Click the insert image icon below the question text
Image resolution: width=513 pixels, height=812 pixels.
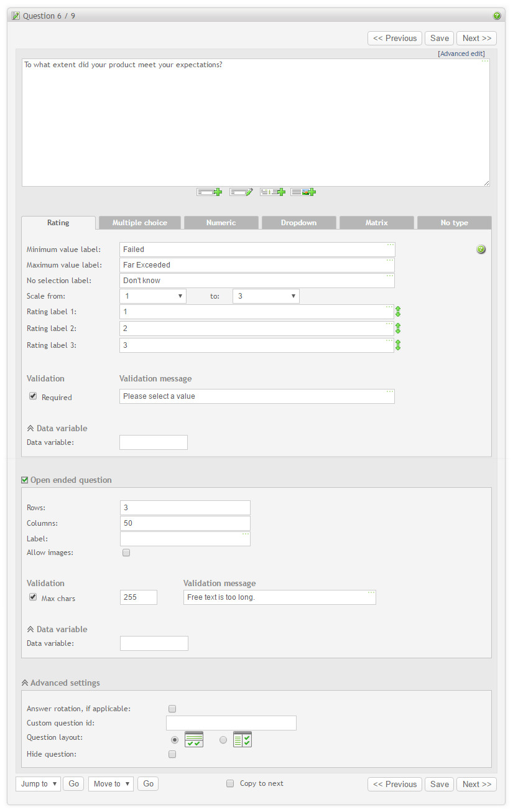(303, 192)
